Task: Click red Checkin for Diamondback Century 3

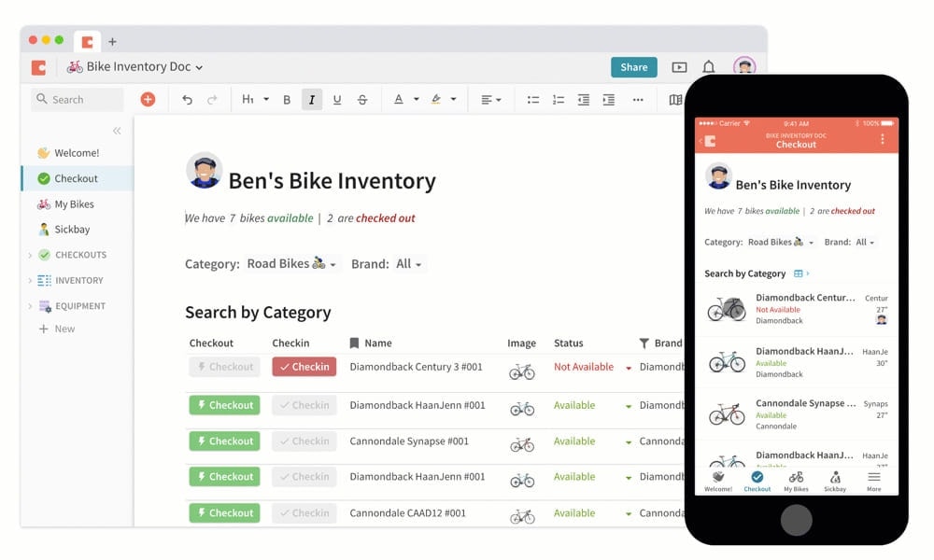Action: (x=304, y=367)
